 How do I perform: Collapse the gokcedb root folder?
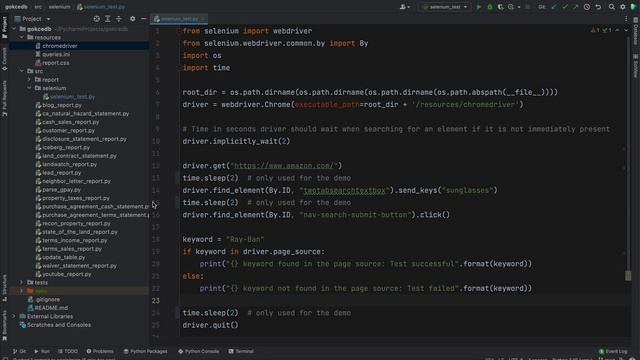[14, 29]
